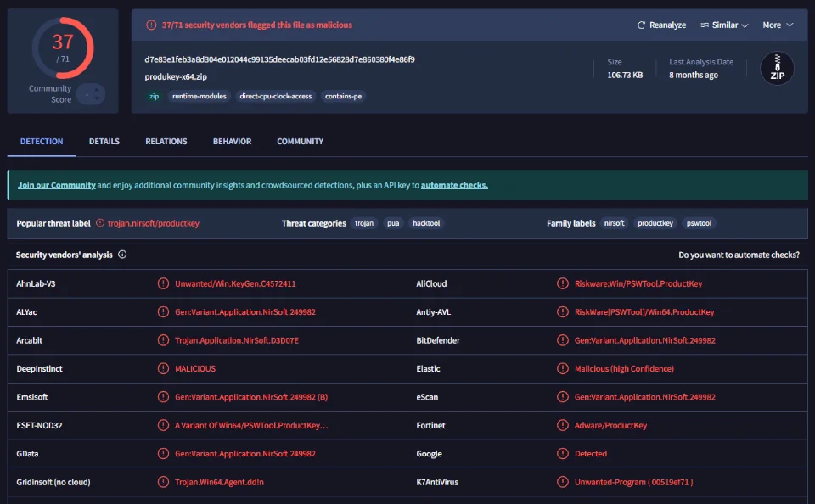This screenshot has width=815, height=504.
Task: Click the alert icon in the Antiy-AVL row
Action: (x=562, y=311)
